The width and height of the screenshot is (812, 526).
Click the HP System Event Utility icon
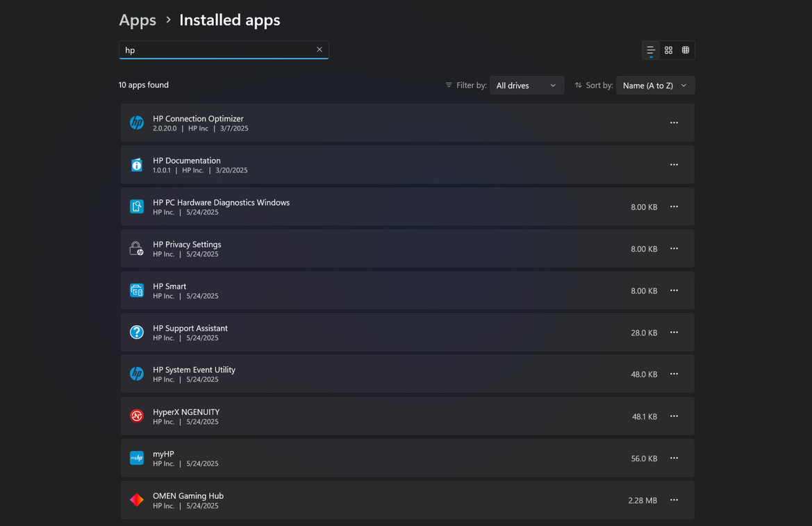[137, 374]
